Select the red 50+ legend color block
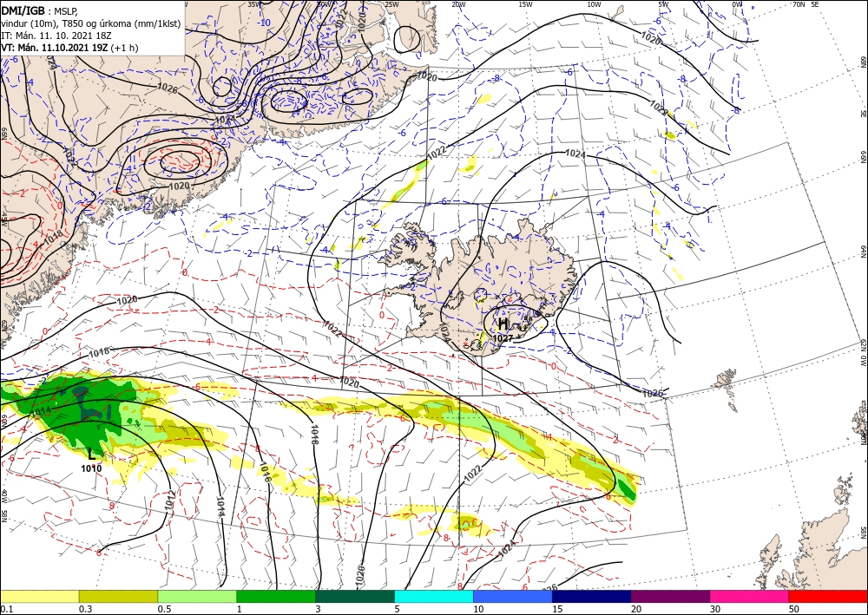This screenshot has width=868, height=615. [x=828, y=596]
